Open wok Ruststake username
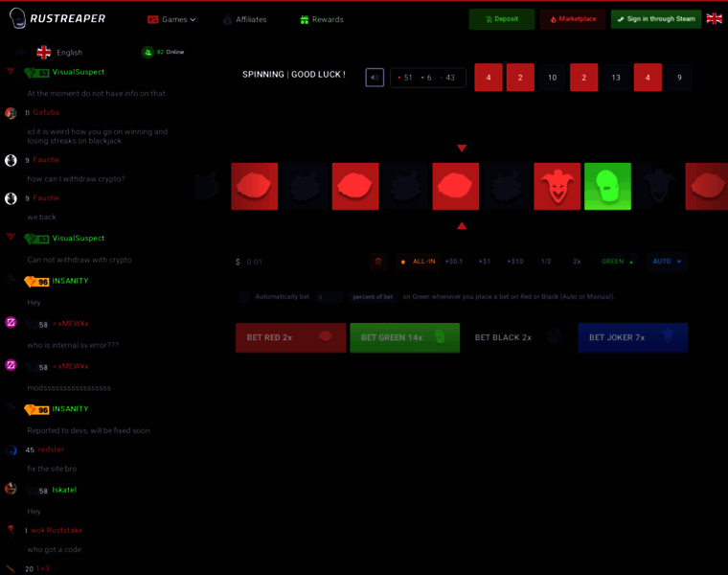The image size is (728, 575). click(x=57, y=530)
